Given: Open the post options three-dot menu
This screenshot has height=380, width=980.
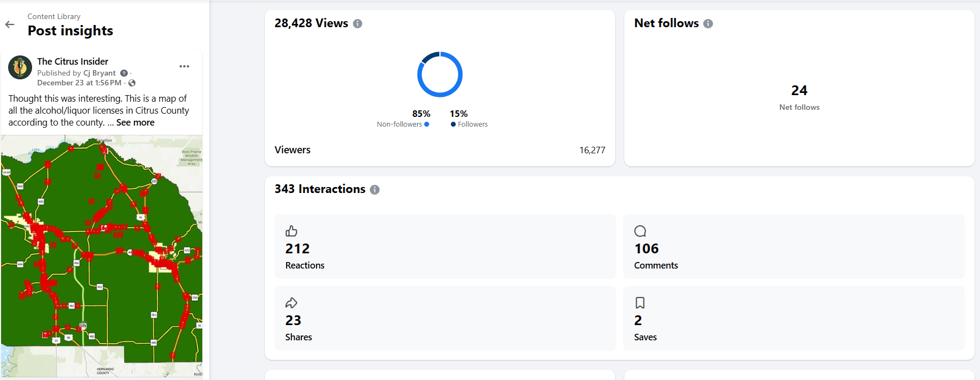Looking at the screenshot, I should click(x=184, y=66).
